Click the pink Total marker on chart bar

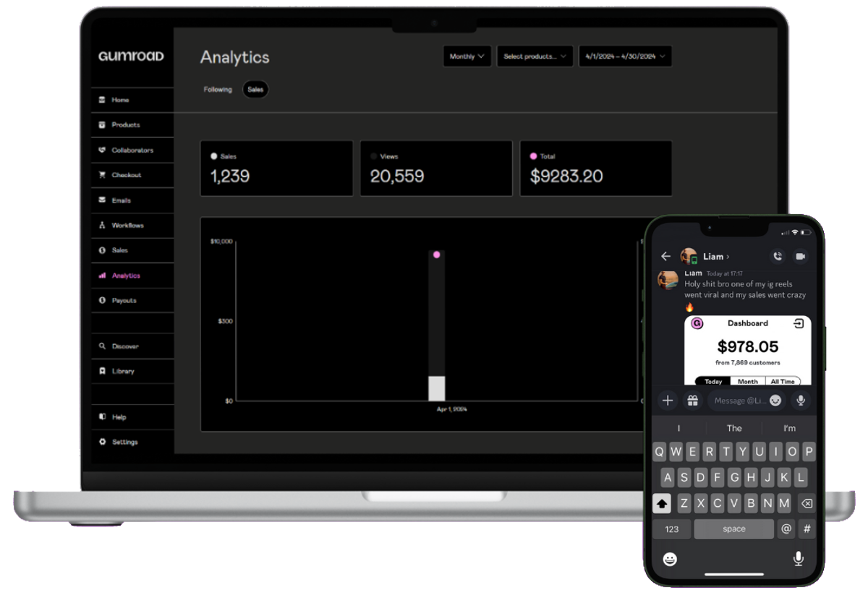click(436, 255)
